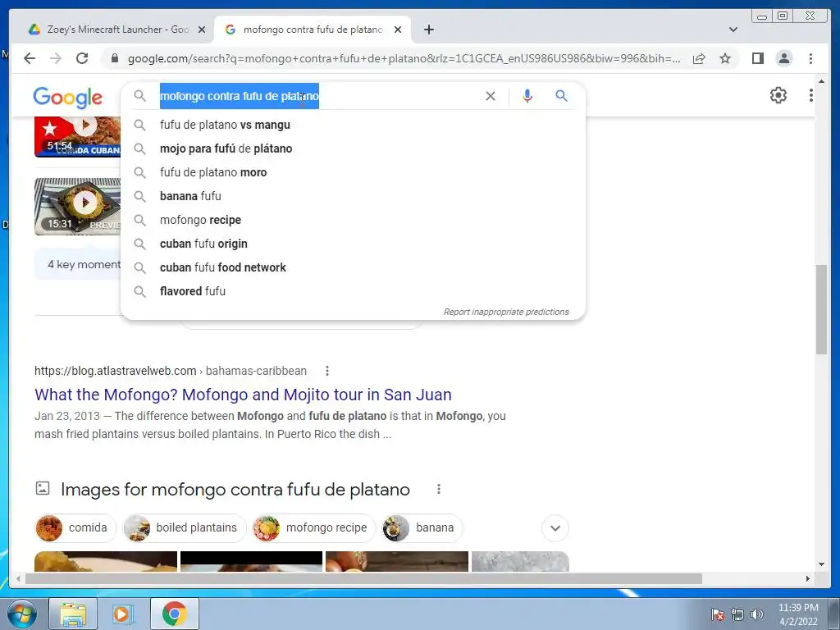Open options for atlastravelweb result
This screenshot has height=630, width=840.
pos(326,371)
